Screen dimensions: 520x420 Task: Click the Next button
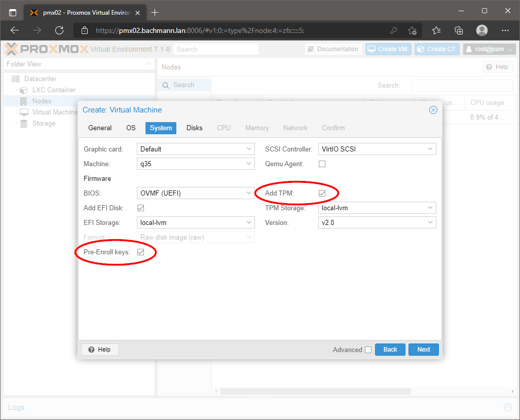click(424, 350)
